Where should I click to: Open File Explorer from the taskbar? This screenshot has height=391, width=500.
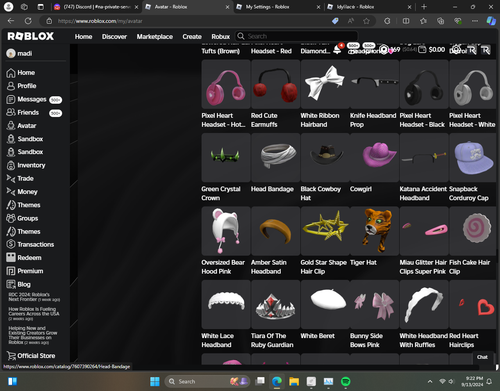(x=294, y=381)
